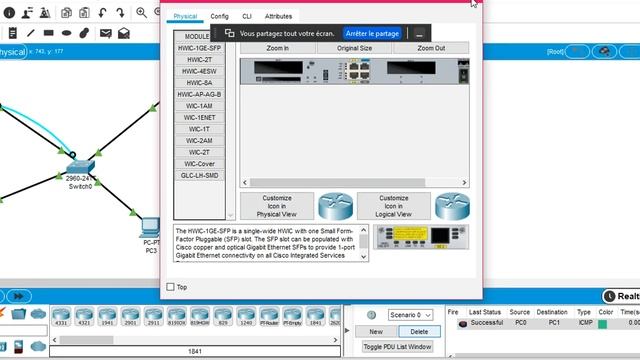
Task: Click the Undo arrow icon
Action: point(102,13)
